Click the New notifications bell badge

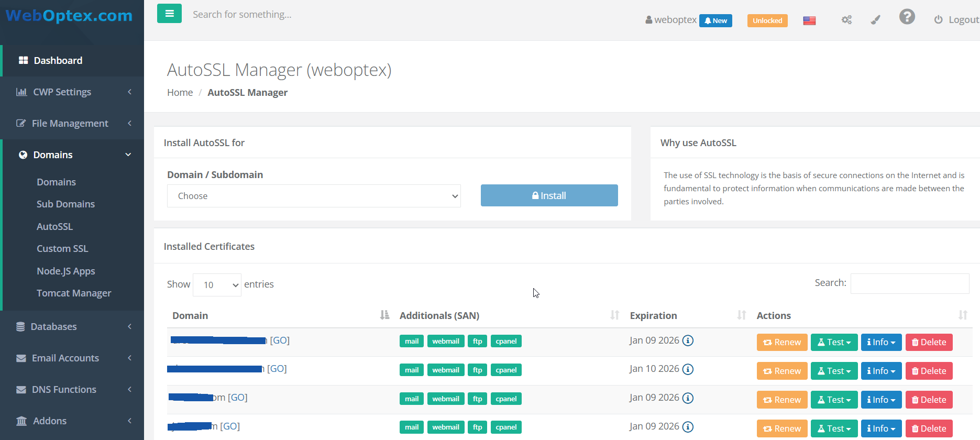[x=715, y=20]
